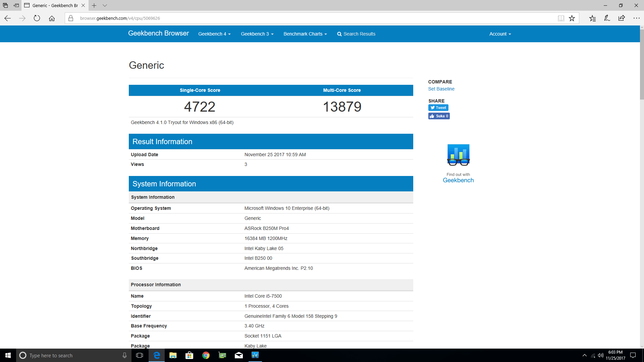Image resolution: width=644 pixels, height=362 pixels.
Task: Open File Explorer from taskbar
Action: click(173, 355)
